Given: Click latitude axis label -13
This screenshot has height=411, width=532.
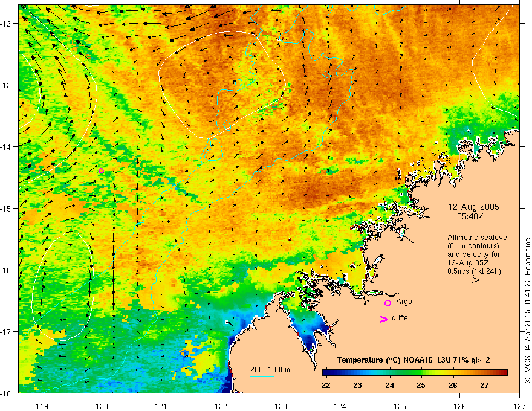Looking at the screenshot, I should tap(6, 85).
